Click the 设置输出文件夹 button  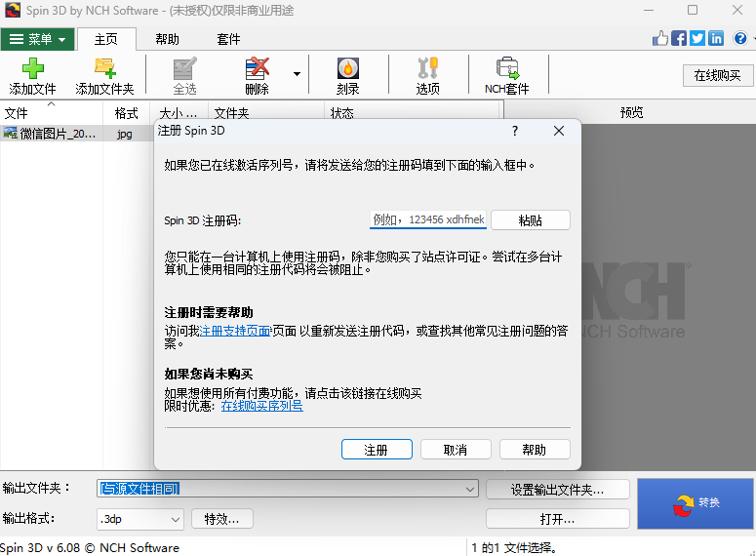point(558,490)
